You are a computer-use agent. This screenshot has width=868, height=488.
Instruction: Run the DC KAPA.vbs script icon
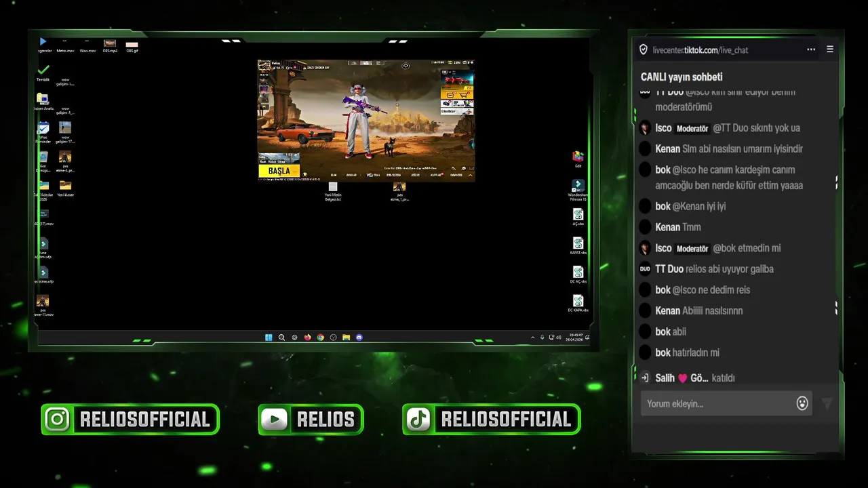click(x=578, y=304)
